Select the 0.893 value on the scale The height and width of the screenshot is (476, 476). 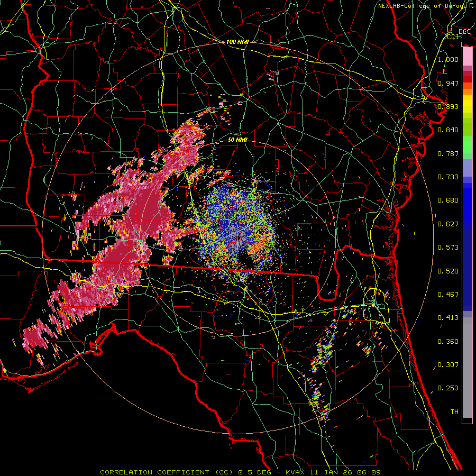(x=448, y=106)
